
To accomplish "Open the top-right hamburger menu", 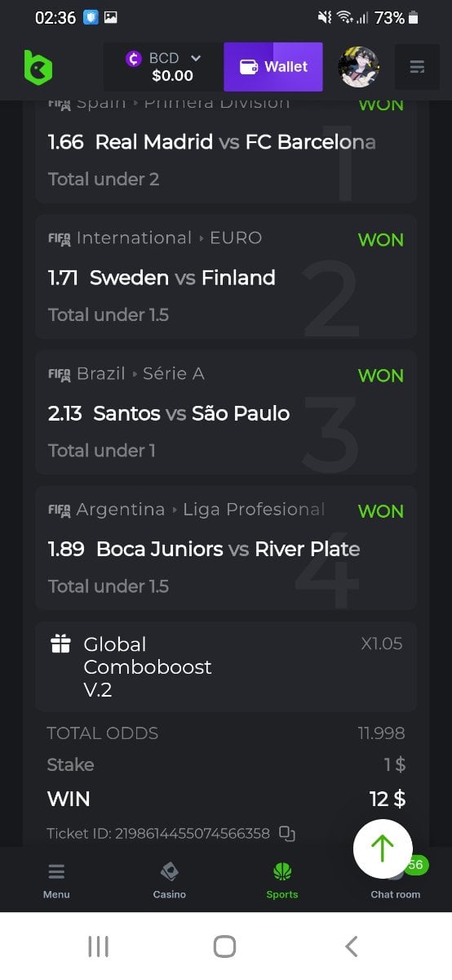I will tap(417, 67).
